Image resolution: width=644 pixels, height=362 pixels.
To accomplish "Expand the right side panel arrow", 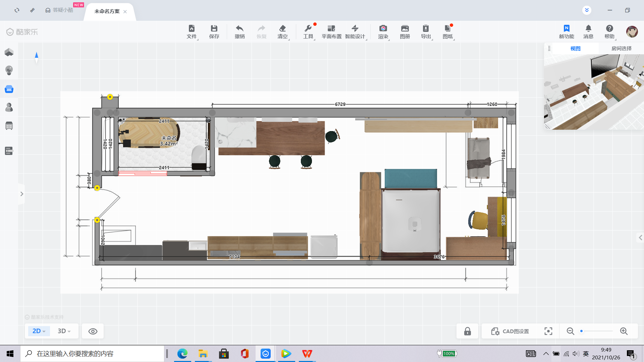I will coord(640,238).
